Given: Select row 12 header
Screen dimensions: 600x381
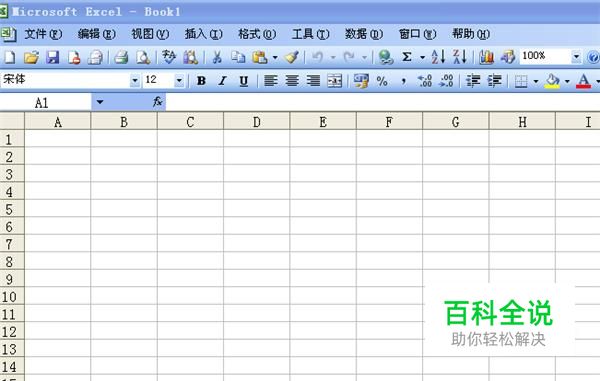Looking at the screenshot, I should [x=12, y=332].
